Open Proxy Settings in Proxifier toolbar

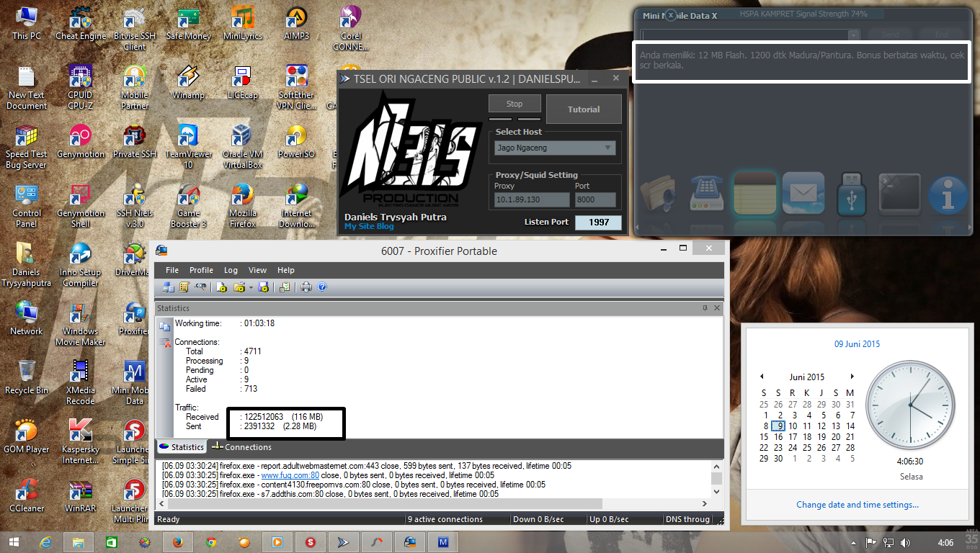[168, 287]
